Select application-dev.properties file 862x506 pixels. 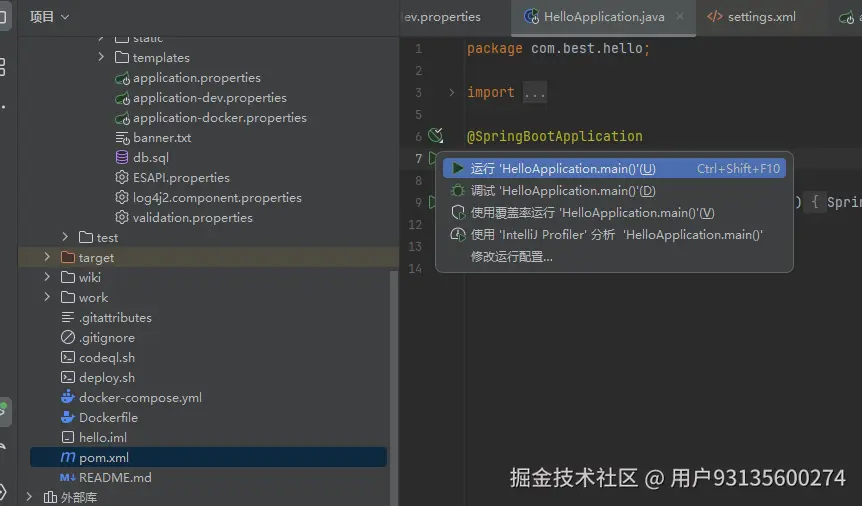pyautogui.click(x=210, y=98)
